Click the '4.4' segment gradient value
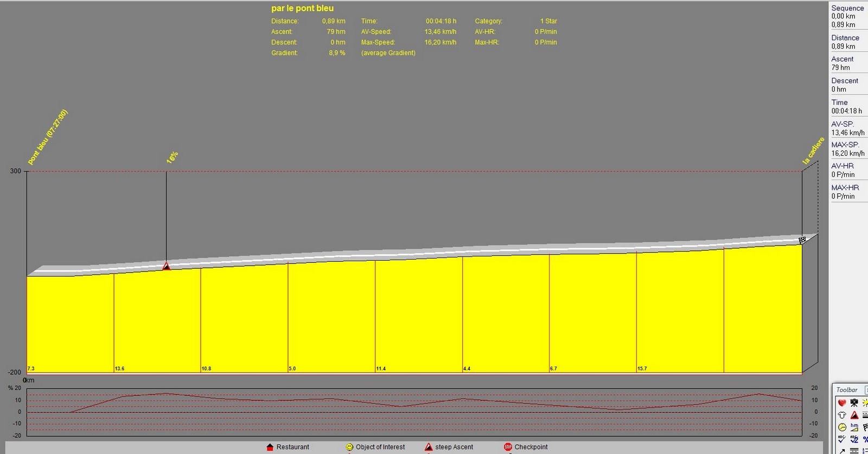 [467, 369]
